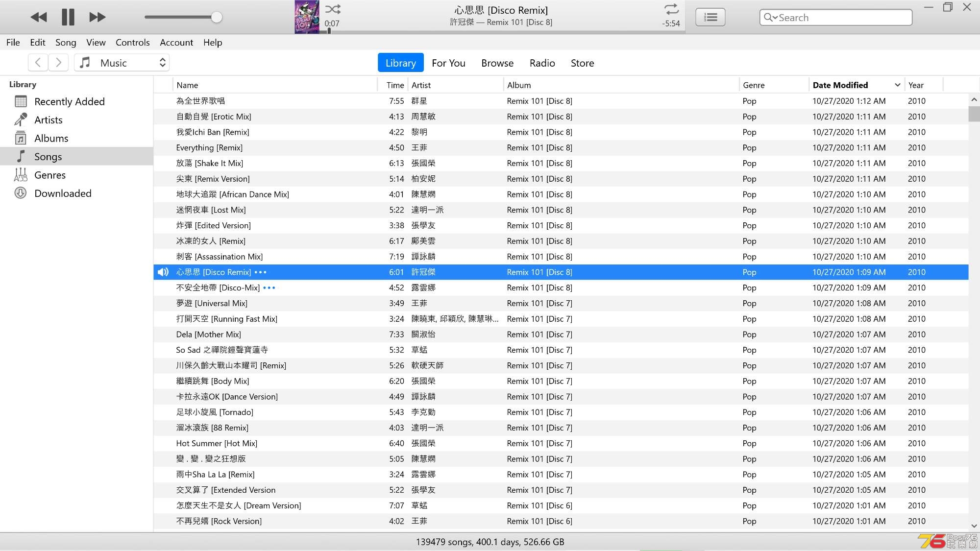The width and height of the screenshot is (980, 551).
Task: Click the volume slider knob
Action: pos(217,17)
